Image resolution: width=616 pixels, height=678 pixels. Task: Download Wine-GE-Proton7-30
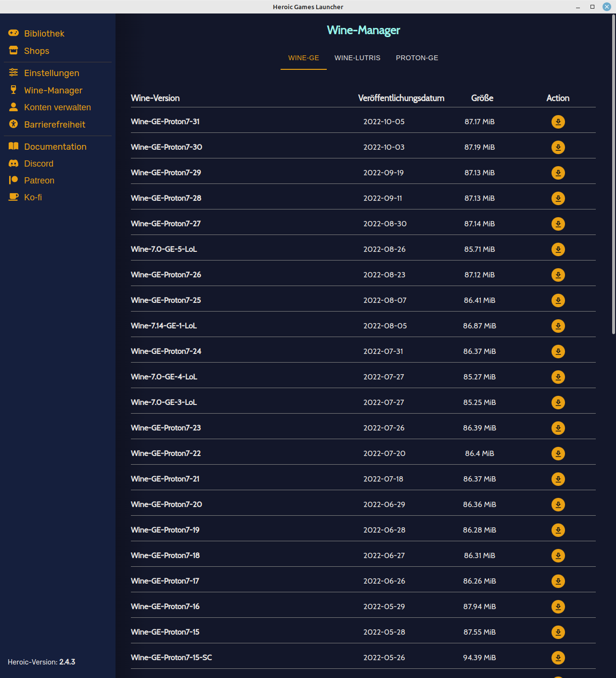tap(558, 147)
